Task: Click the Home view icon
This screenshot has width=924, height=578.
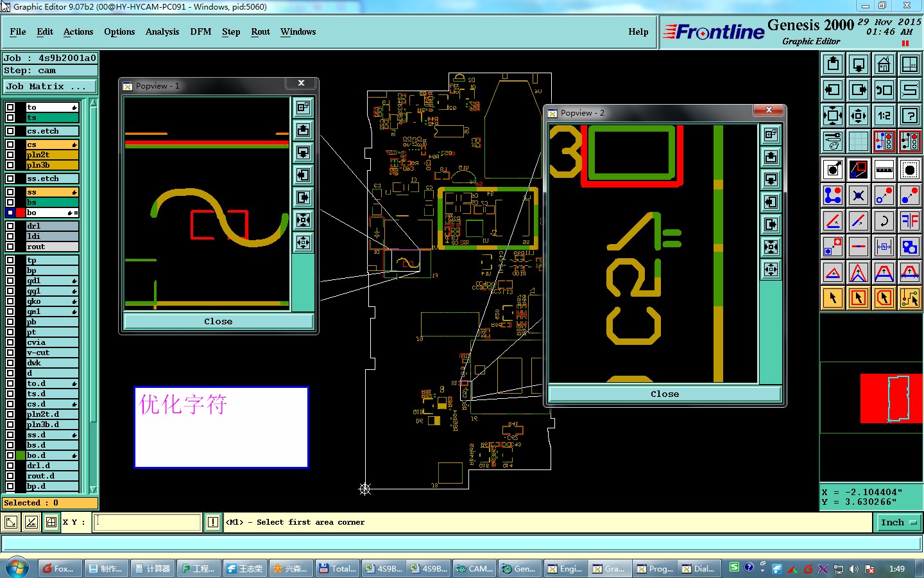Action: (x=884, y=64)
